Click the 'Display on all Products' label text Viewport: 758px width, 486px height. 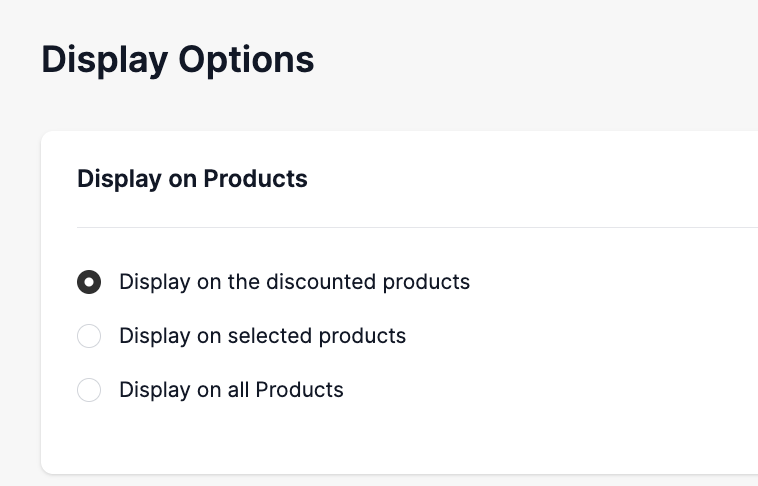231,390
